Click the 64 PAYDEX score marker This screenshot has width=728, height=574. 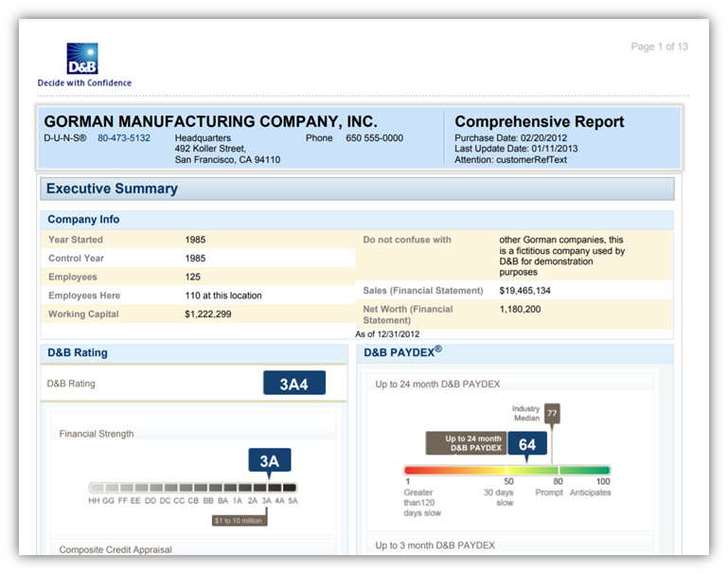tap(527, 444)
